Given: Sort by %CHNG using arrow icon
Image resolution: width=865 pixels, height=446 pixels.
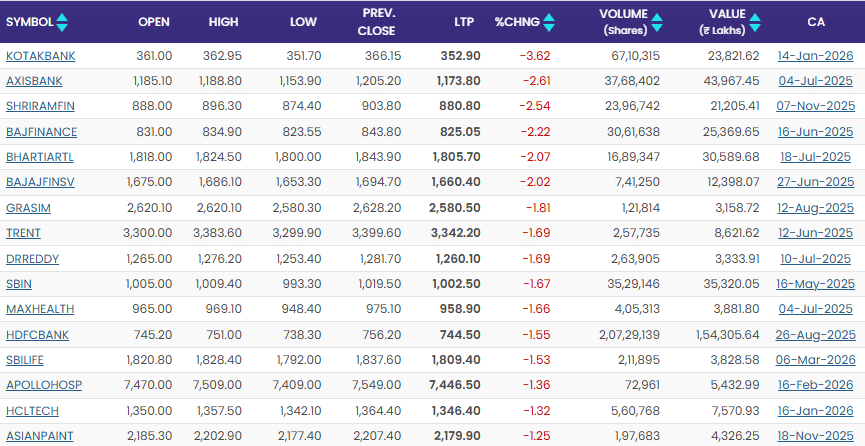Looking at the screenshot, I should [550, 21].
